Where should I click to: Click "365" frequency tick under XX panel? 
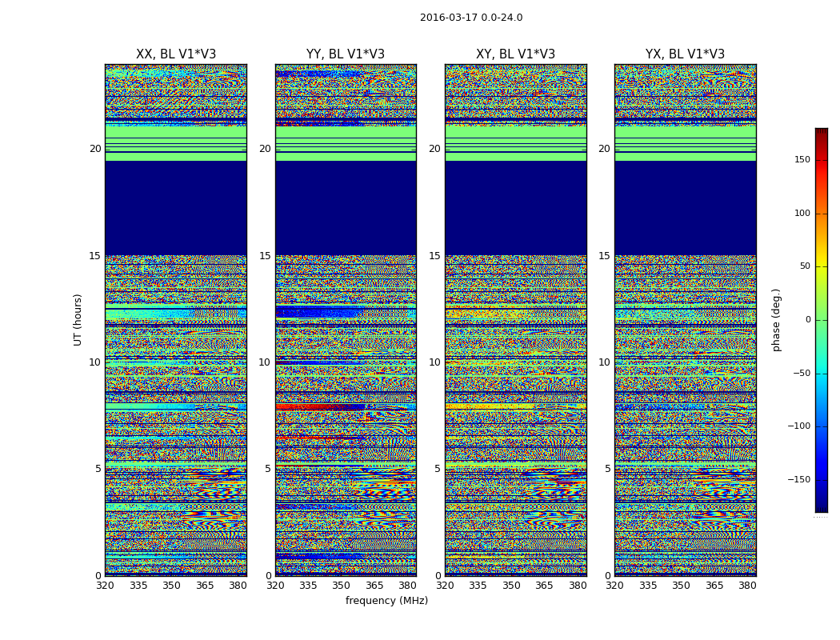205,586
